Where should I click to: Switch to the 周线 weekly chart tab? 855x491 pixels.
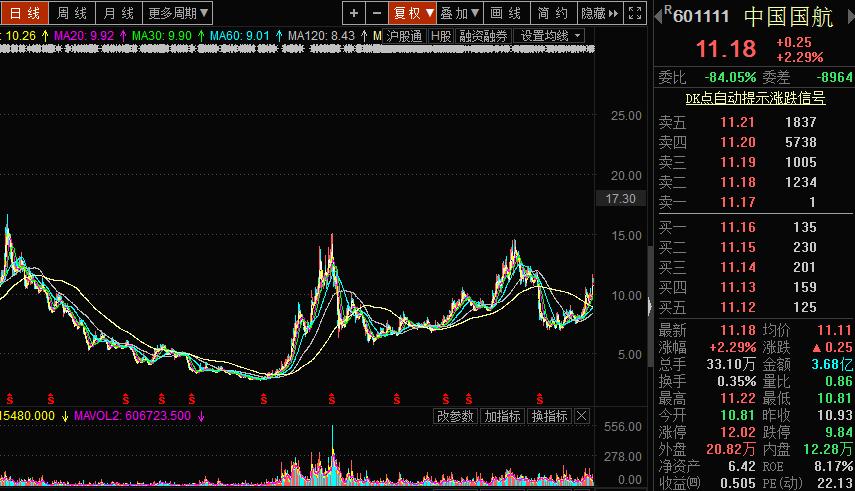72,13
